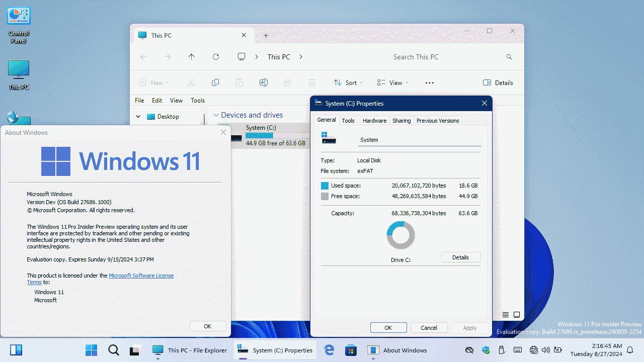Launch Microsoft Edge from the taskbar
The width and height of the screenshot is (644, 362).
tap(329, 350)
